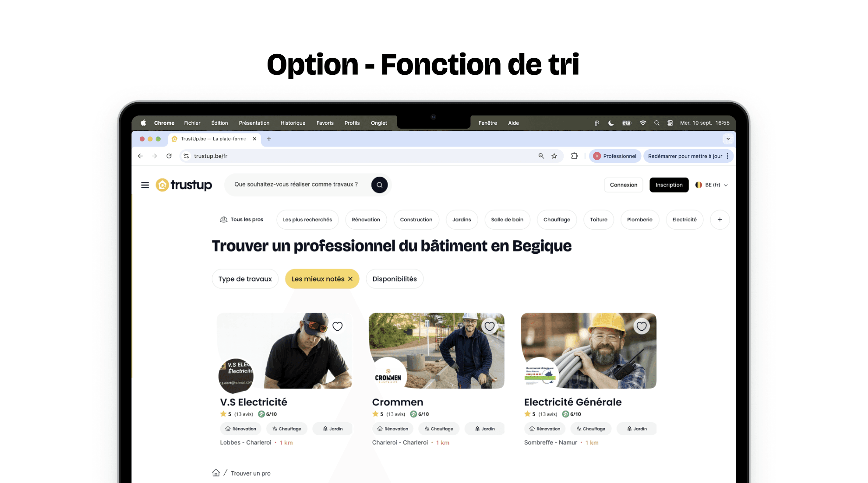This screenshot has width=868, height=483.
Task: Toggle the heart on Crommen card
Action: (490, 326)
